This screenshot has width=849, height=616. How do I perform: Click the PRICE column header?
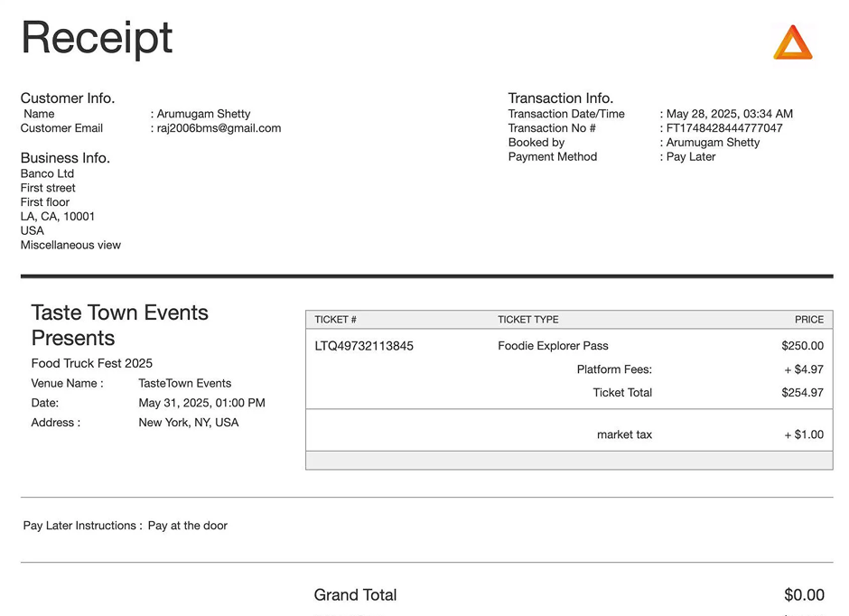(808, 320)
